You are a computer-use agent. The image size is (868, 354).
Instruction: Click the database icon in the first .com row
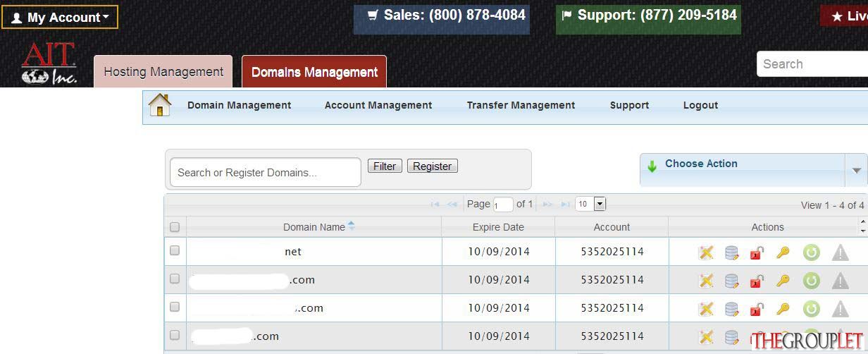732,281
